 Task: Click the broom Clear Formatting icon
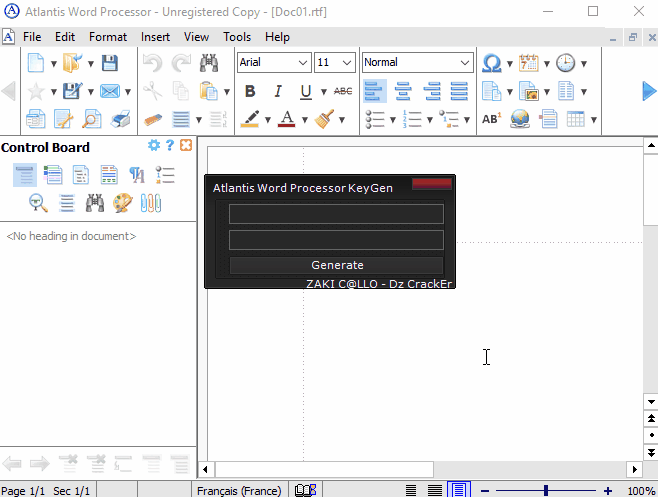point(324,119)
